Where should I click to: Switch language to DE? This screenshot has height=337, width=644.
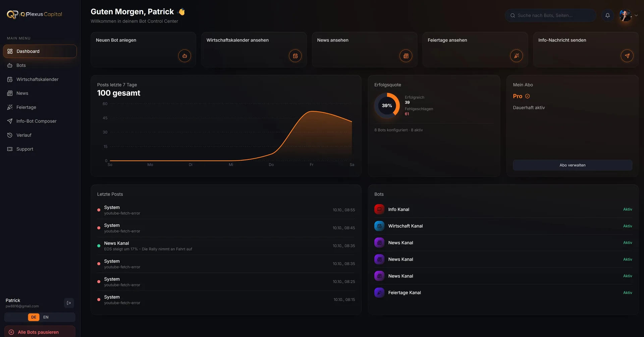point(34,317)
